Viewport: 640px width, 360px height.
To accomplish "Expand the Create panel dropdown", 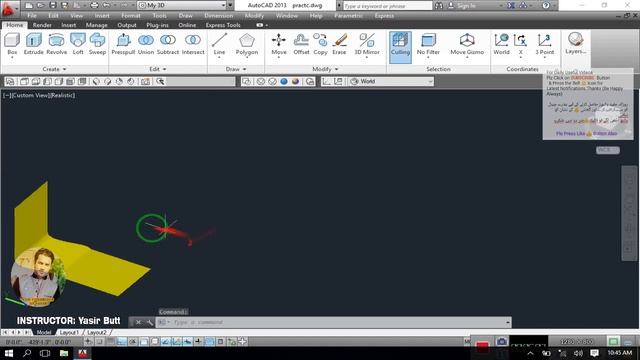I will [x=54, y=69].
